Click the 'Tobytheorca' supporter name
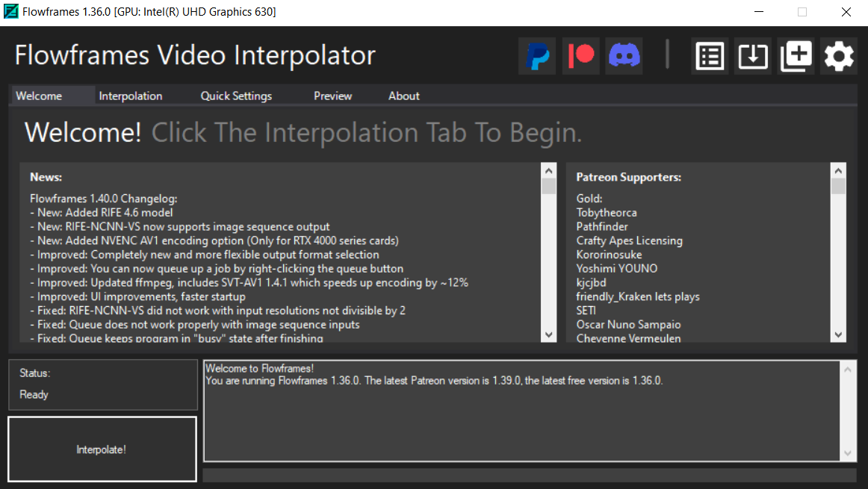This screenshot has width=868, height=489. (x=607, y=213)
